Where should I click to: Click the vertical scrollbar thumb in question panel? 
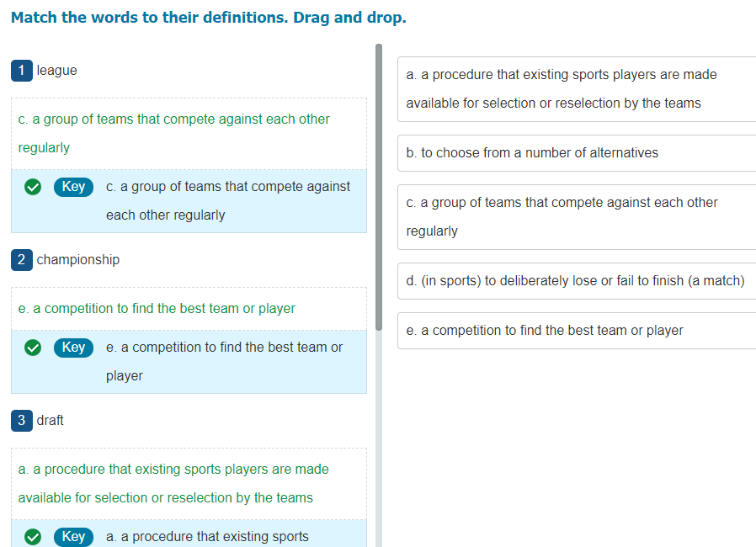379,185
